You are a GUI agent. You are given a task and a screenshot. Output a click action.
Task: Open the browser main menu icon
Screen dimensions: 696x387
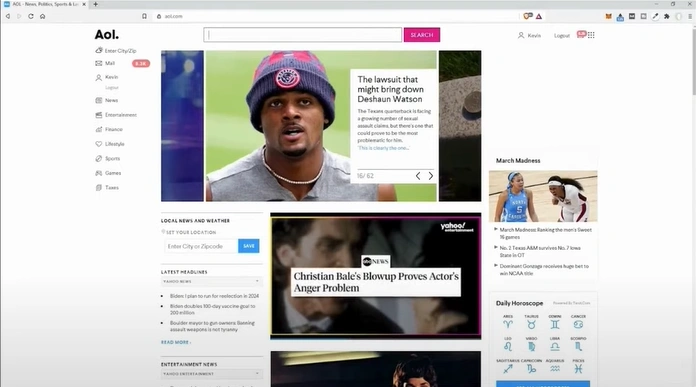(x=690, y=16)
